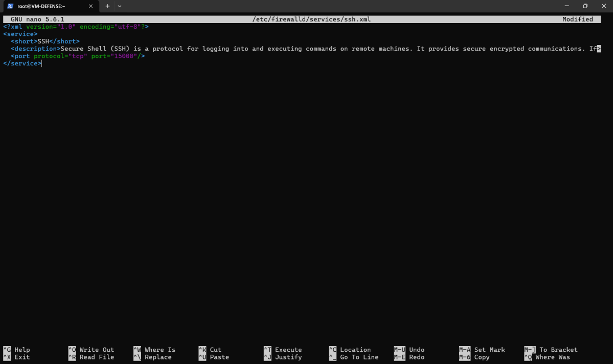This screenshot has height=364, width=613.
Task: Open the new tab dropdown chevron
Action: (119, 6)
